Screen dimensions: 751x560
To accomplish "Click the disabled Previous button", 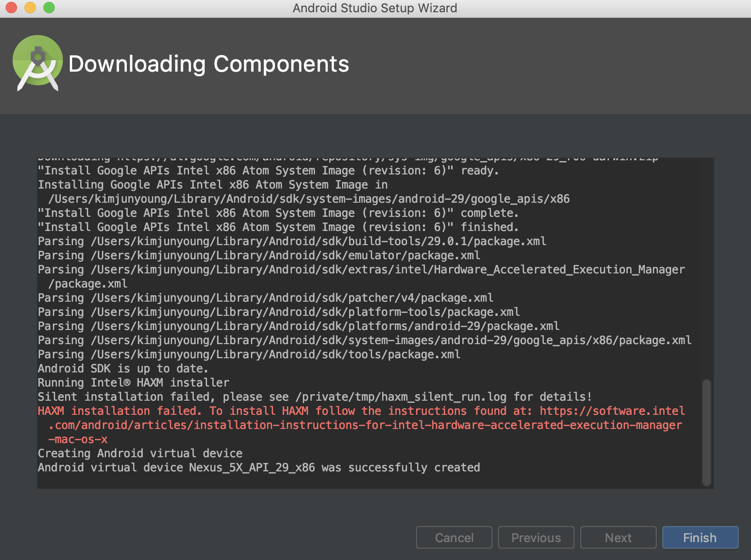I will click(x=536, y=537).
